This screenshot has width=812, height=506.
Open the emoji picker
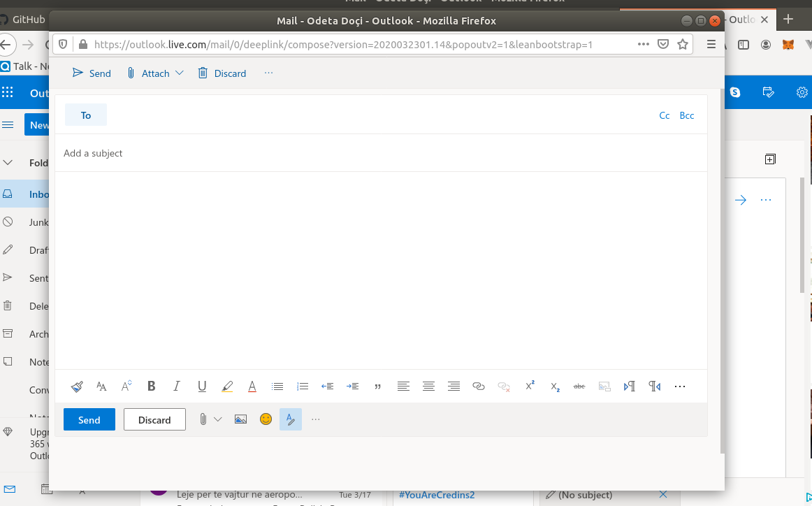click(266, 419)
